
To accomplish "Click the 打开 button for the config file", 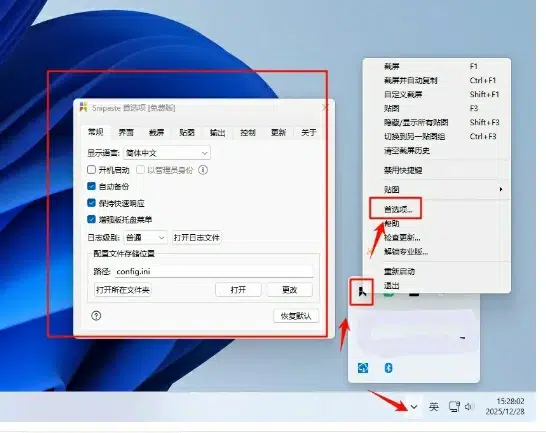I will (239, 290).
